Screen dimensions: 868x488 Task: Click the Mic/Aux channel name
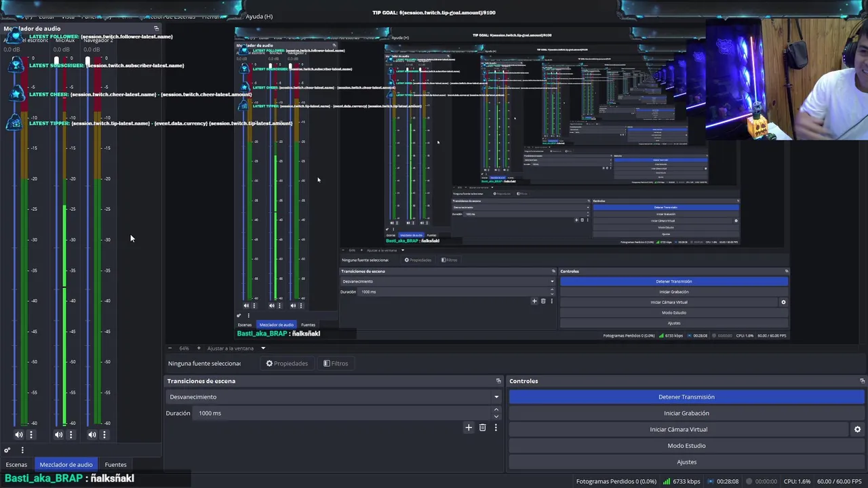coord(65,41)
